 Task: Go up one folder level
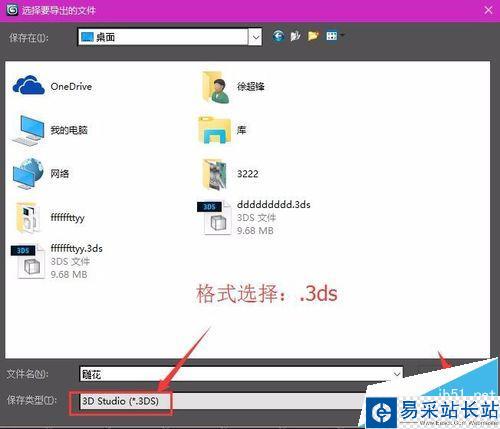pos(295,36)
